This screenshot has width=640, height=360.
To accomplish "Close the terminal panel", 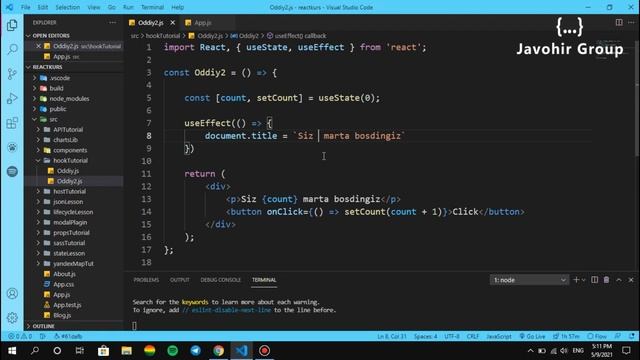I will coord(631,280).
